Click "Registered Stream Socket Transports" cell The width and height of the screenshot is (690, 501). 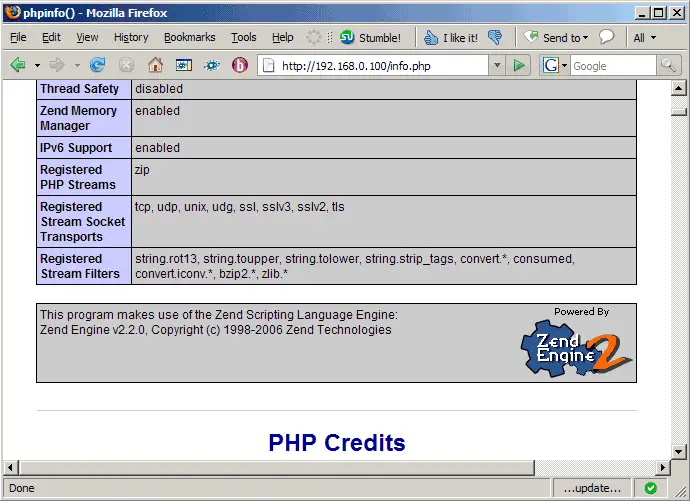[x=84, y=222]
